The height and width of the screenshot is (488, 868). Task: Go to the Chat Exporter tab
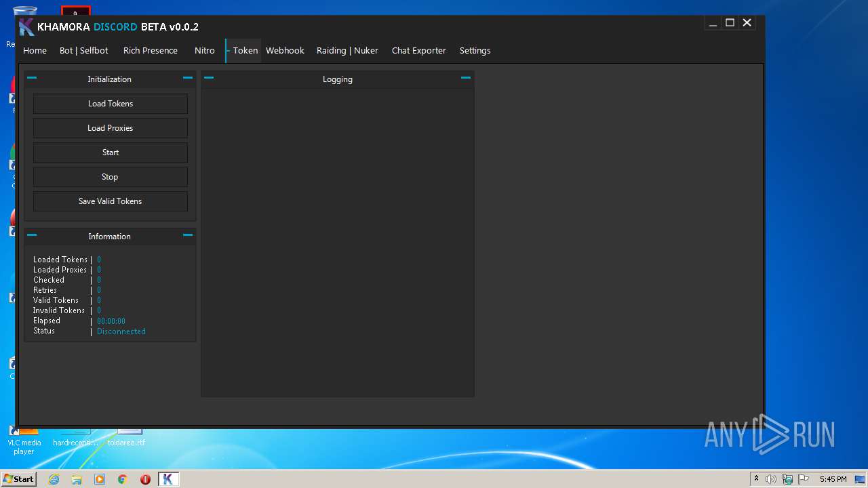coord(419,51)
